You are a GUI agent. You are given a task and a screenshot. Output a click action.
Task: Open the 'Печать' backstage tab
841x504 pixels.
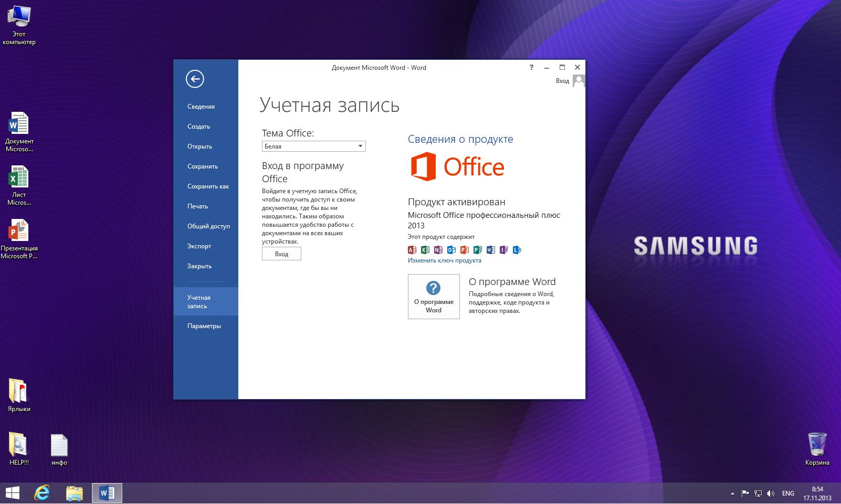coord(206,206)
